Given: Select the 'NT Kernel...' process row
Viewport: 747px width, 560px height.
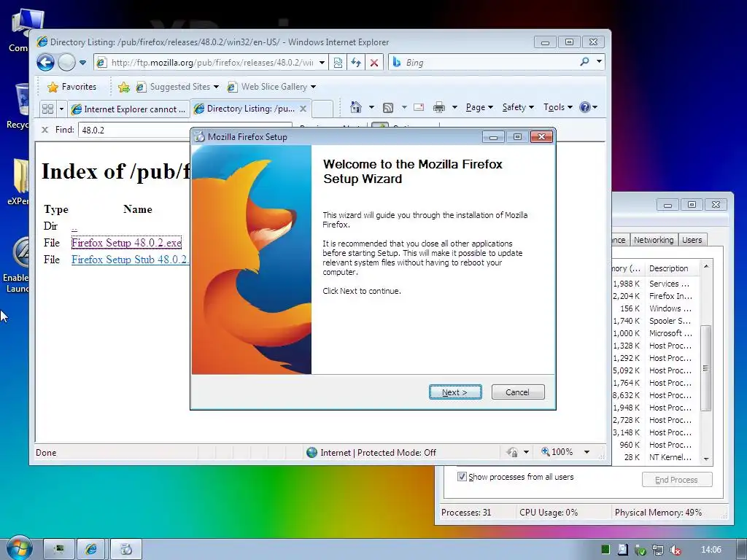Looking at the screenshot, I should [x=656, y=457].
